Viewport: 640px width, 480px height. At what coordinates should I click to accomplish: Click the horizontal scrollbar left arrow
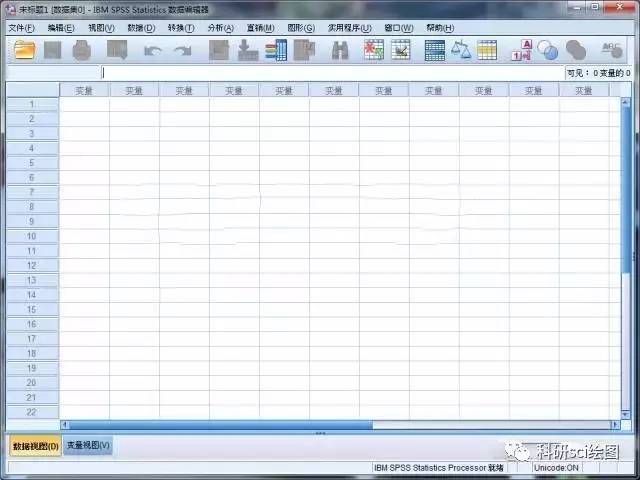64,425
